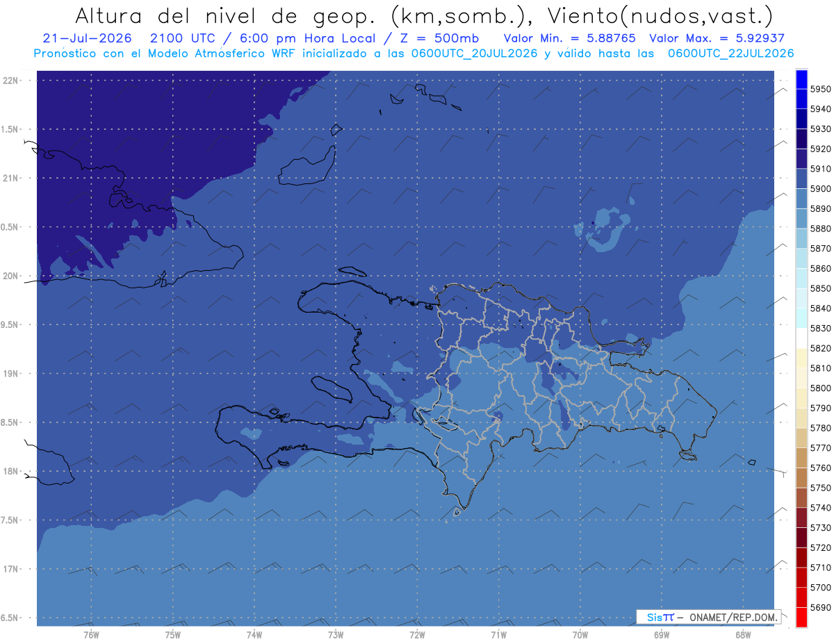Select the valid-until time '0600UTC_22JUL2026'
834x644 pixels.
coord(730,53)
